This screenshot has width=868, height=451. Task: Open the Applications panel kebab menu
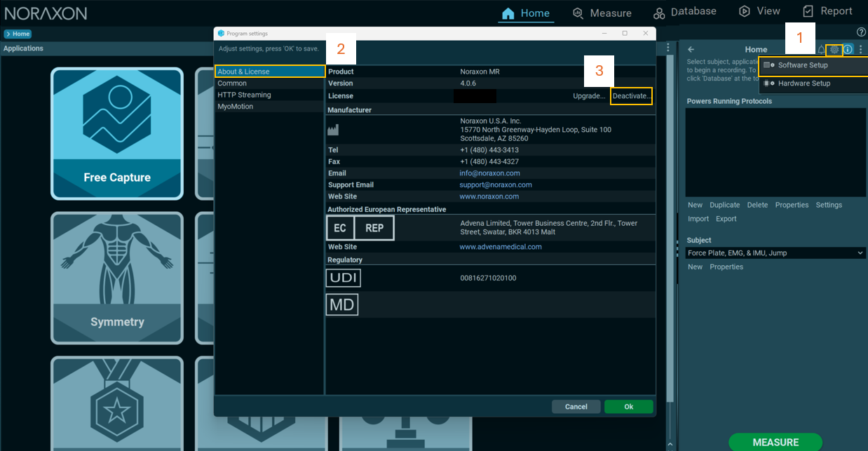[x=669, y=48]
